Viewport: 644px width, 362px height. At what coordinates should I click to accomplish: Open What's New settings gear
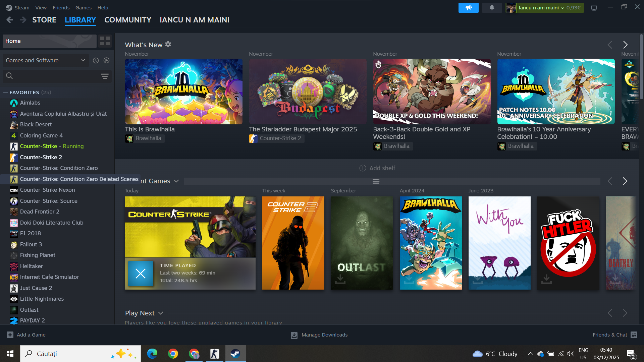coord(168,44)
